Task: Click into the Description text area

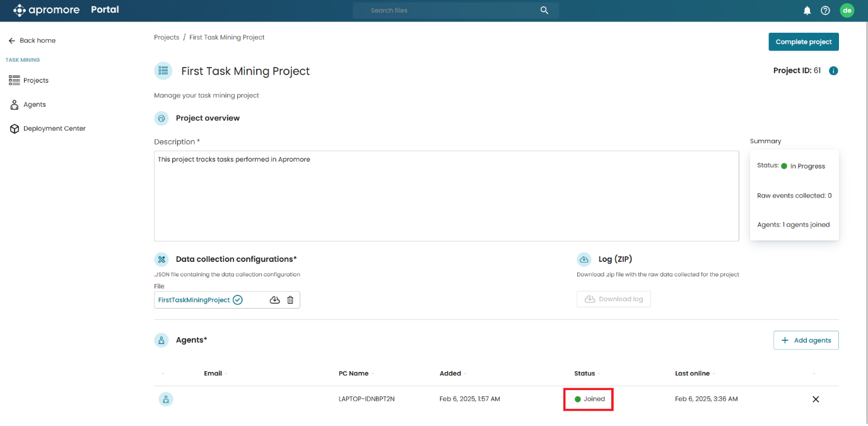Action: 446,196
